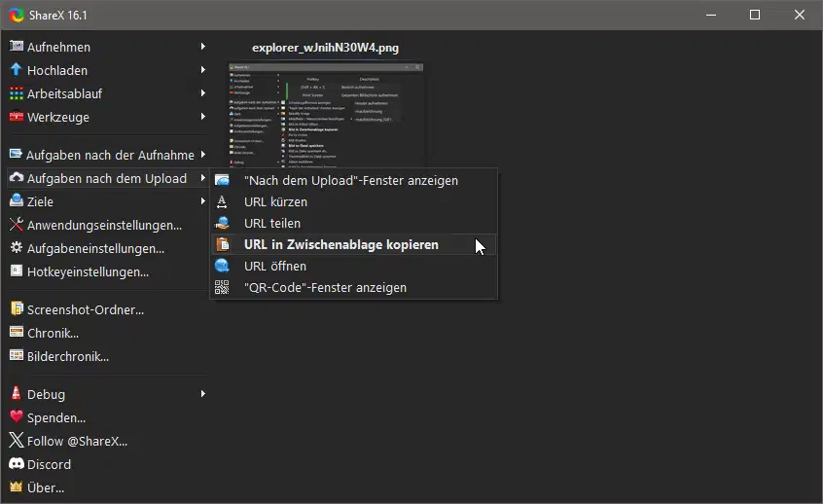Open the Aufnehmen menu

point(108,47)
